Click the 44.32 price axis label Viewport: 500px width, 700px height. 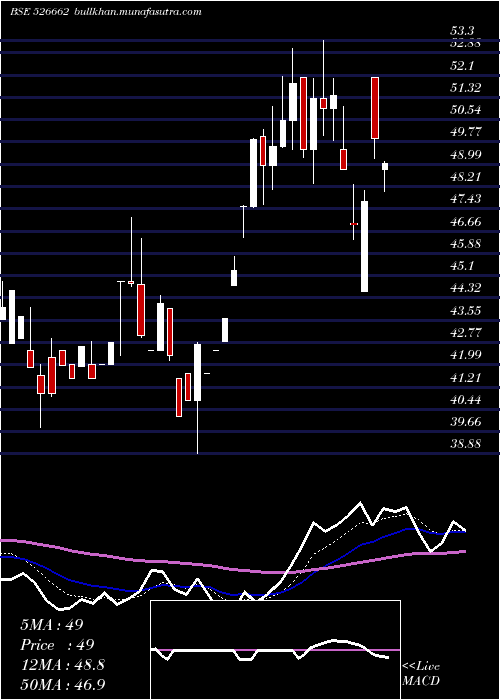466,288
